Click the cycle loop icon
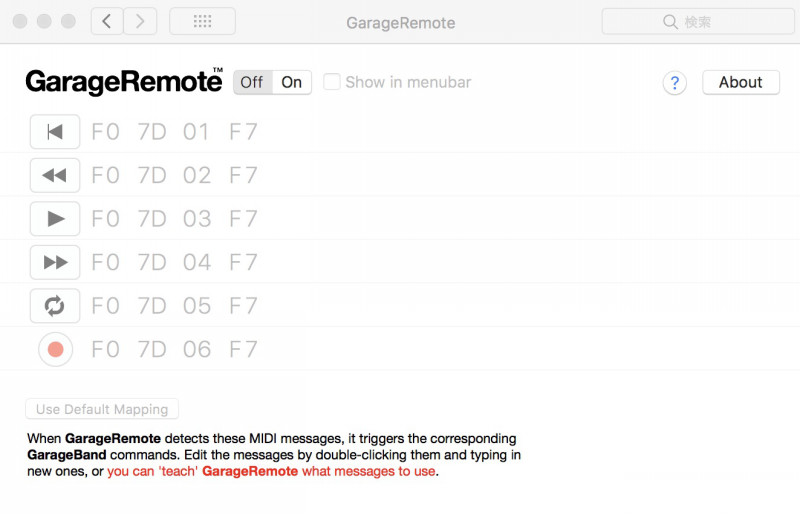Image resolution: width=800 pixels, height=515 pixels. click(x=55, y=305)
